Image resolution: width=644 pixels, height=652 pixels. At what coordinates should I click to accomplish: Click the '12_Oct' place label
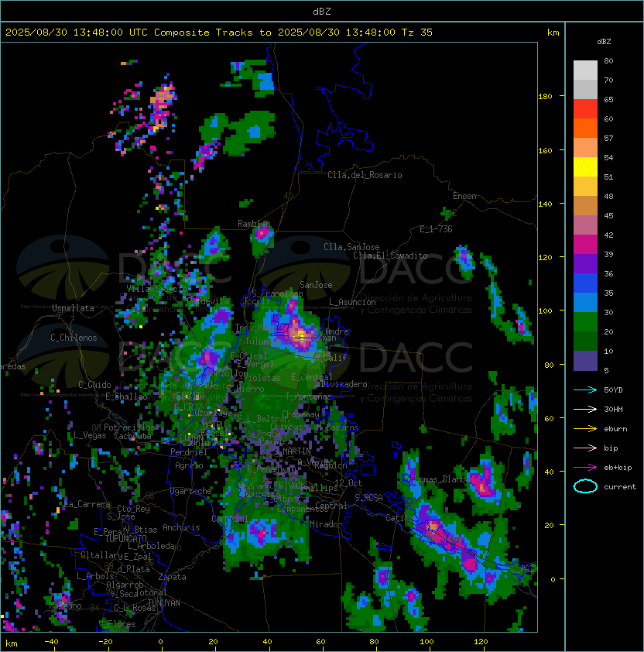pos(348,483)
